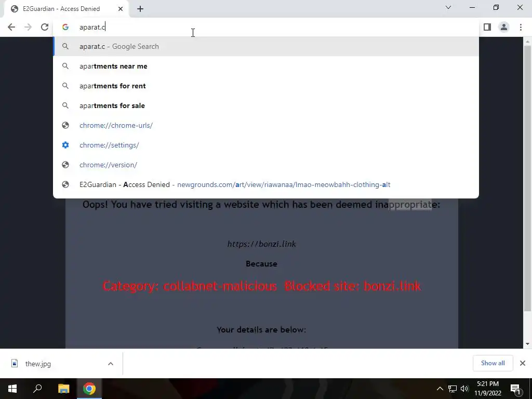532x399 pixels.
Task: Go back using the browser back arrow
Action: click(11, 27)
